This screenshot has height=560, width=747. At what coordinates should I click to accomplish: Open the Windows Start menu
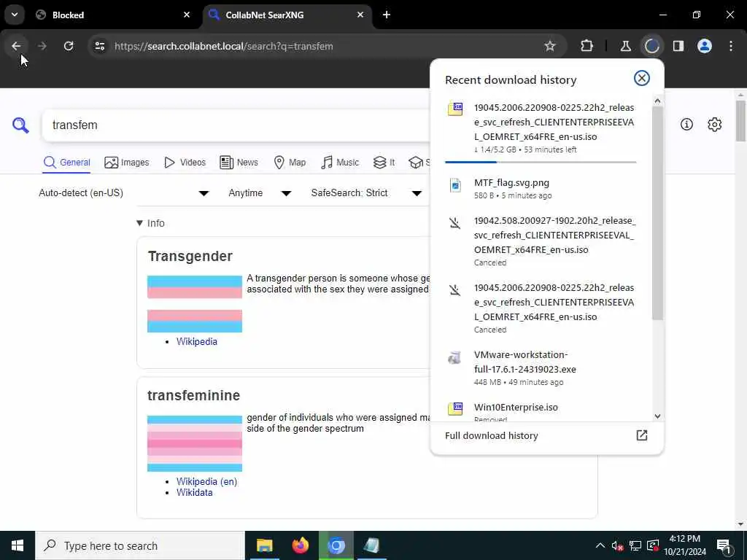(x=18, y=545)
